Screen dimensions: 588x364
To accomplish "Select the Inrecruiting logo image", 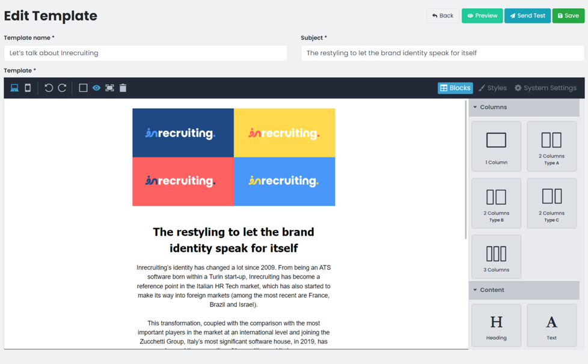I will click(x=234, y=157).
